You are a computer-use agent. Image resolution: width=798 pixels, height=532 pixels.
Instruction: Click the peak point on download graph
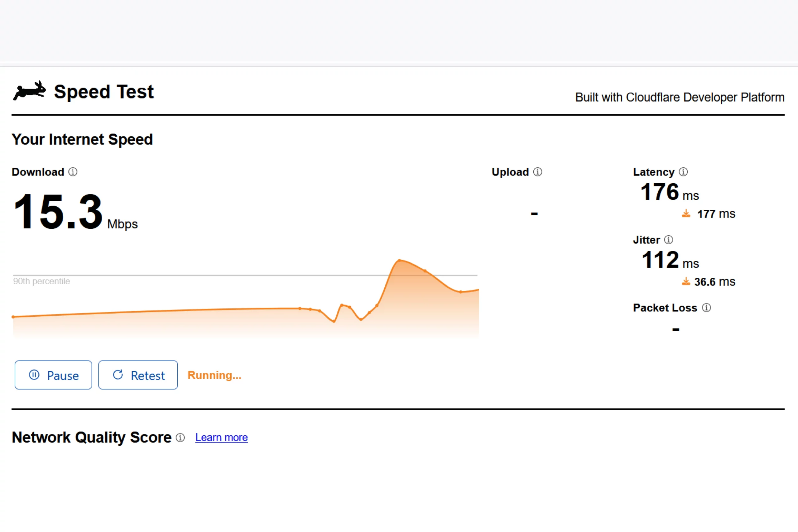click(400, 261)
